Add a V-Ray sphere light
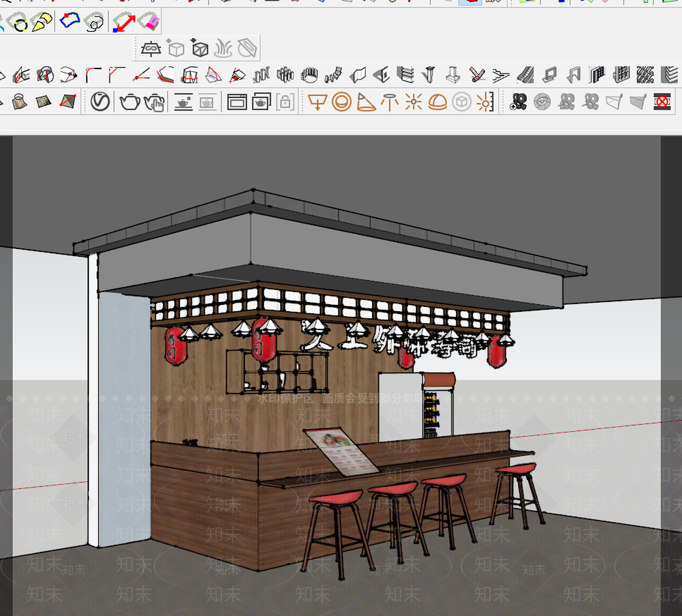The image size is (682, 616). point(341,102)
